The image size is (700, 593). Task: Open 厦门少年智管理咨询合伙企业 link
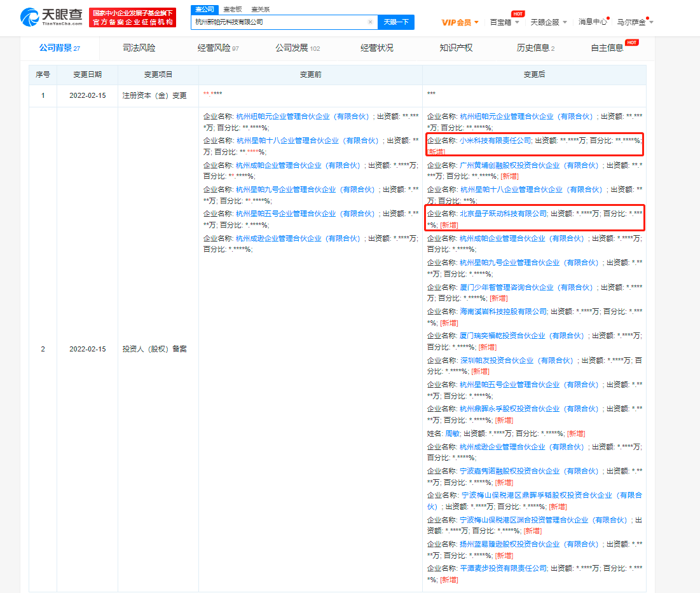(x=526, y=287)
